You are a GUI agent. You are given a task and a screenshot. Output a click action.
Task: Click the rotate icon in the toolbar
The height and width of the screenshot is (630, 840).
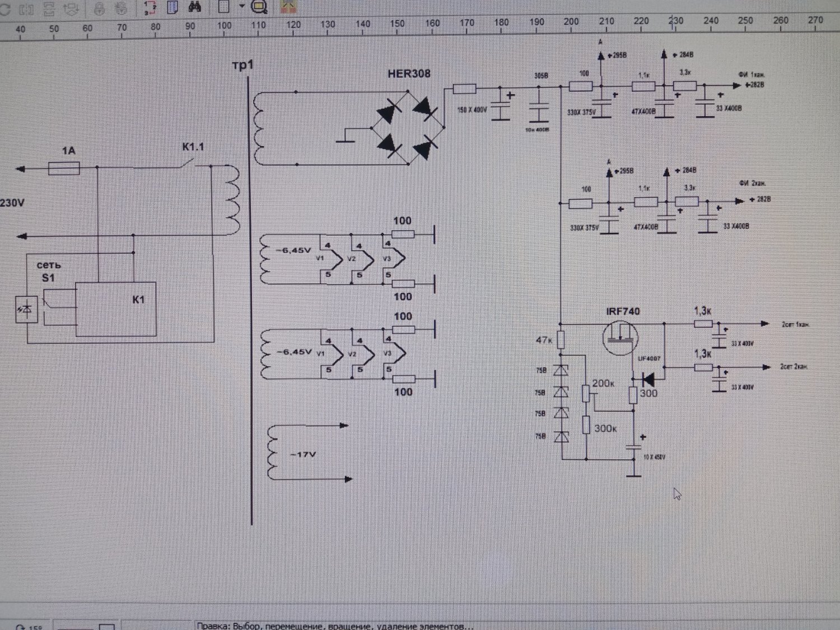pyautogui.click(x=6, y=8)
